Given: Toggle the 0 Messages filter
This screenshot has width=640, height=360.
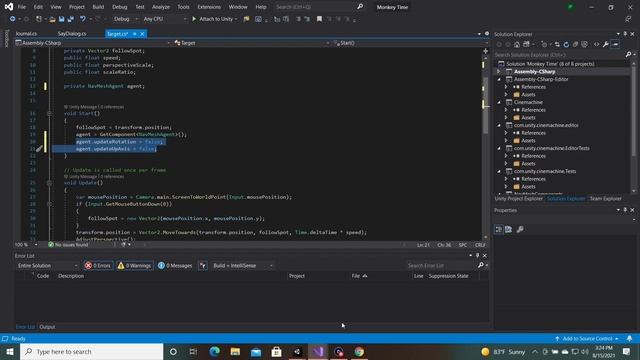Looking at the screenshot, I should coord(175,265).
